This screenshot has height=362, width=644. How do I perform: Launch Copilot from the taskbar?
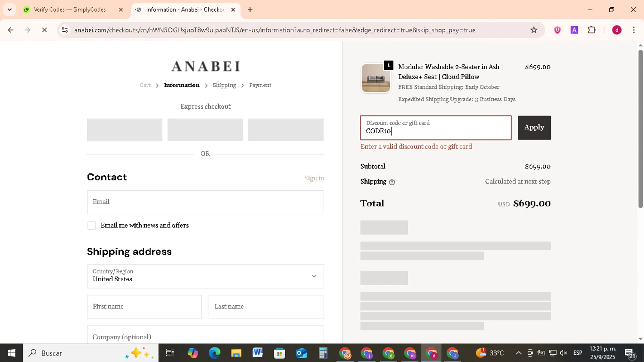[193, 353]
